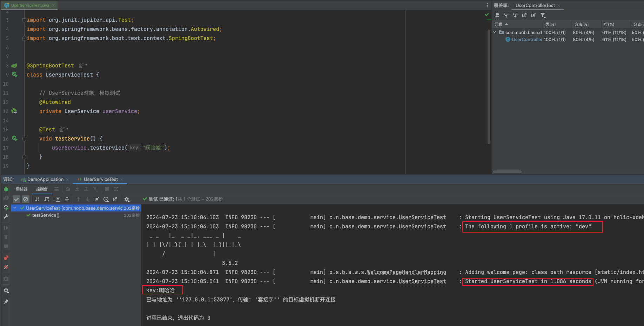644x326 pixels.
Task: Click the debug layout hamburger icon
Action: (56, 189)
